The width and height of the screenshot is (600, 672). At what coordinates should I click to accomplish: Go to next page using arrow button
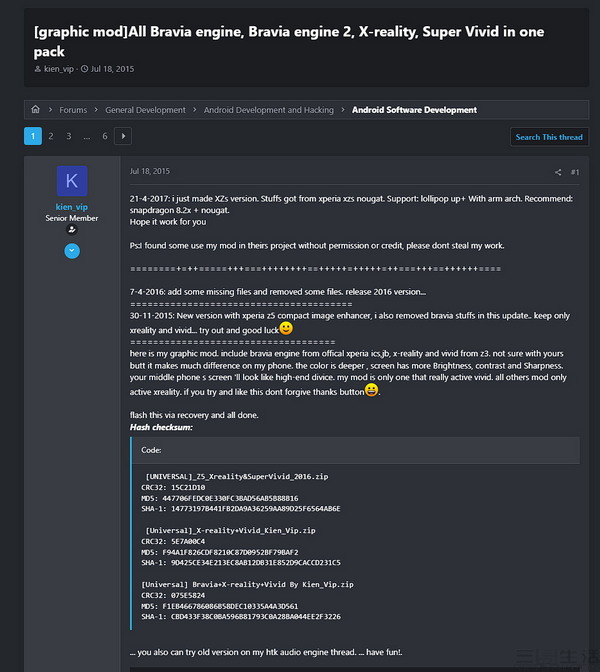coord(123,136)
